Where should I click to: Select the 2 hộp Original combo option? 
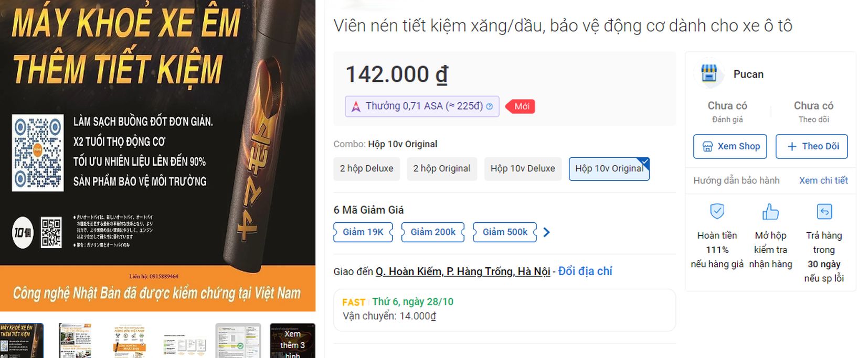point(442,169)
